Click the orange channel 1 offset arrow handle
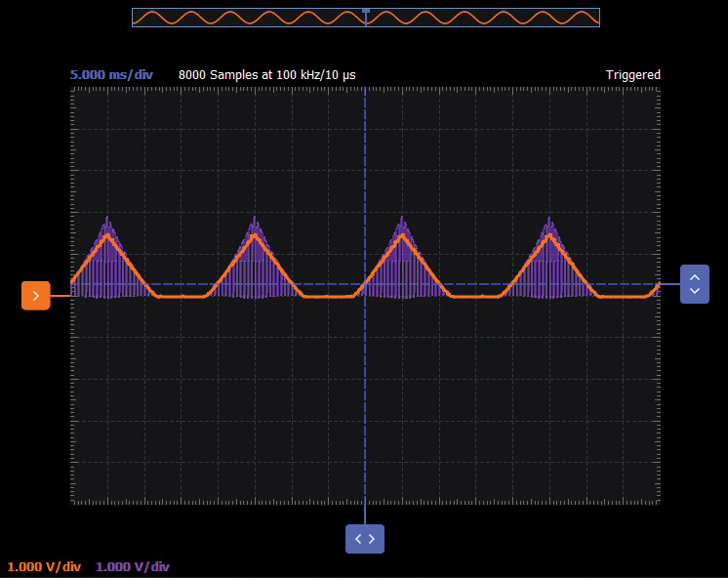728x578 pixels. [x=35, y=295]
